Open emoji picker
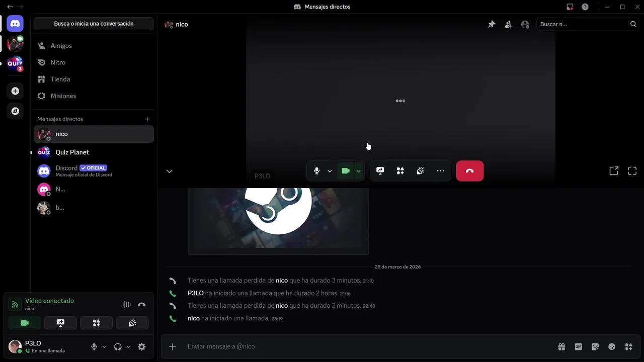Viewport: 644px width, 362px height. click(x=612, y=346)
